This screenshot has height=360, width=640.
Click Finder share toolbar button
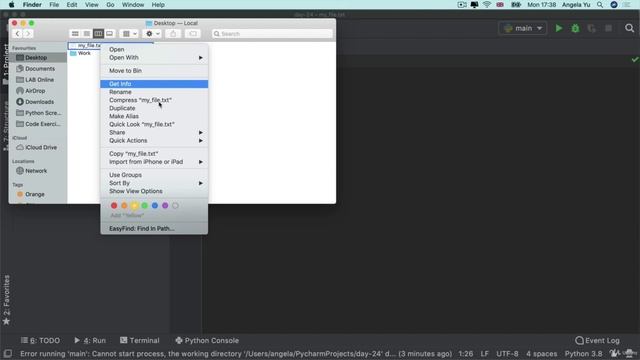173,33
